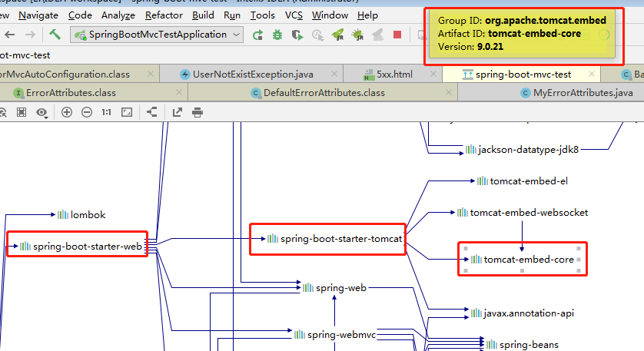Switch to 5xx.html tab
The width and height of the screenshot is (644, 351).
point(394,75)
